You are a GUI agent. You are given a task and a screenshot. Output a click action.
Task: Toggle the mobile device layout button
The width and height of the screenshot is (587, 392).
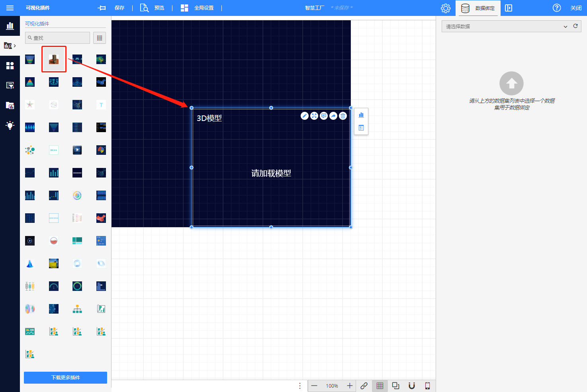428,386
